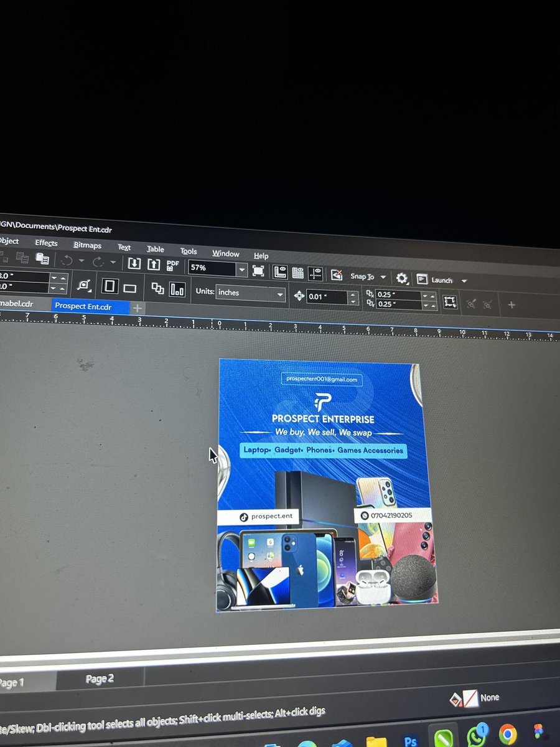560x747 pixels.
Task: Open the Units inches dropdown
Action: coord(250,293)
